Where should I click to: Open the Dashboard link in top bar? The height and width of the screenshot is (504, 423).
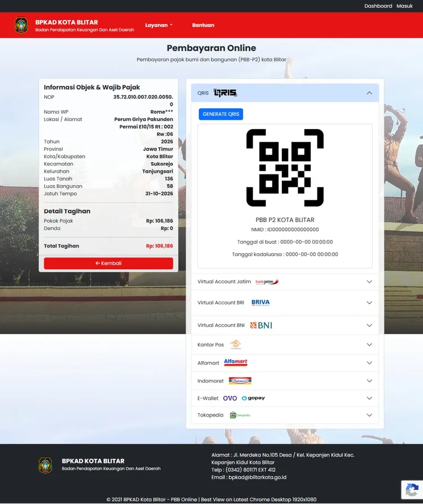click(378, 6)
